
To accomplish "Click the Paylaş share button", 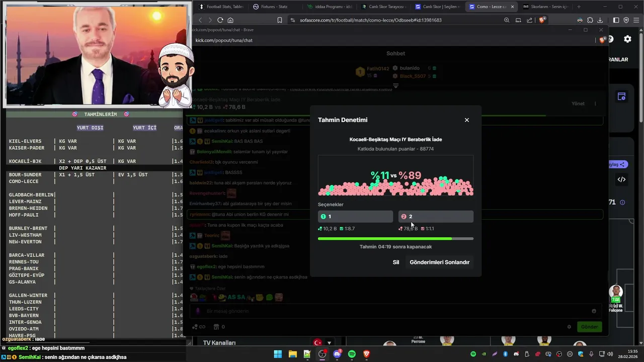I will (618, 164).
